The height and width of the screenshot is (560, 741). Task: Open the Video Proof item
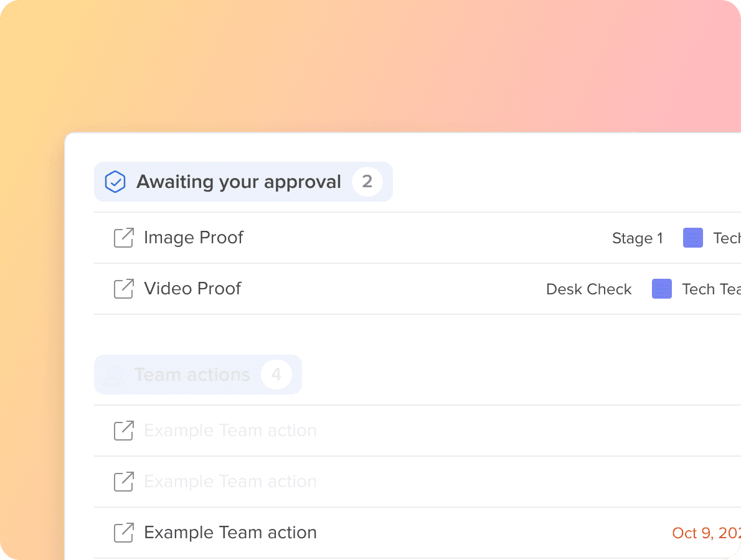(x=193, y=289)
